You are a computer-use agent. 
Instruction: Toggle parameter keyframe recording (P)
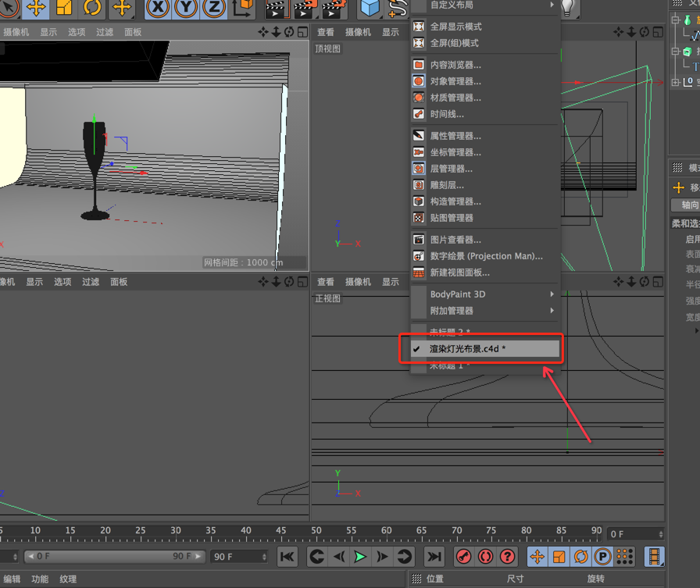coord(602,557)
